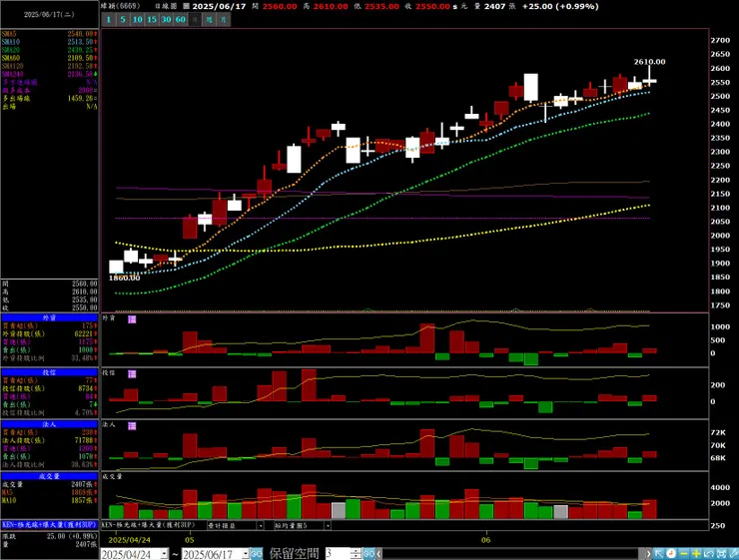
Task: Select the arrow cursor tool
Action: [x=659, y=554]
